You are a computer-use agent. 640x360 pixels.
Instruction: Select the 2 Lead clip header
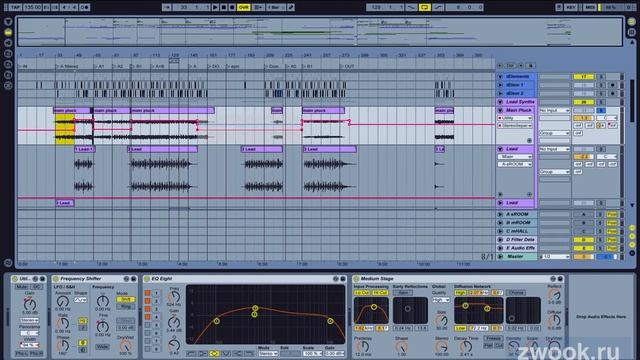click(162, 149)
